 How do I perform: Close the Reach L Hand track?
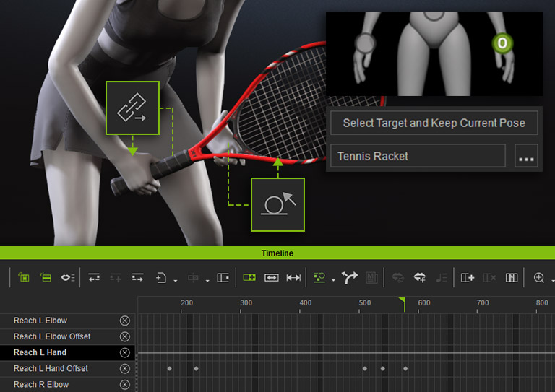(x=125, y=352)
